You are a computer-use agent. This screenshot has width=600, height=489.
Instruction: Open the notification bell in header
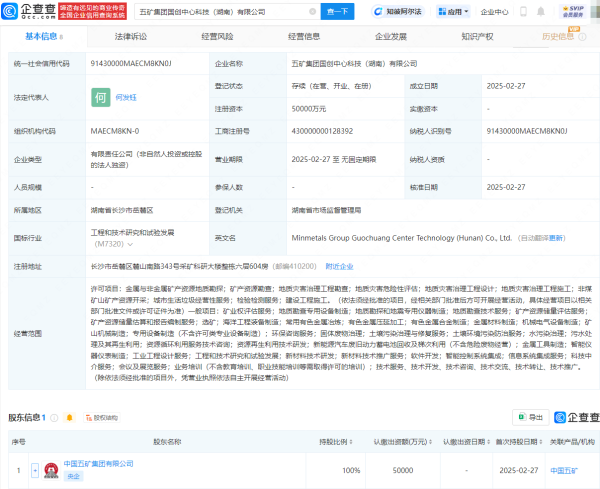point(541,12)
